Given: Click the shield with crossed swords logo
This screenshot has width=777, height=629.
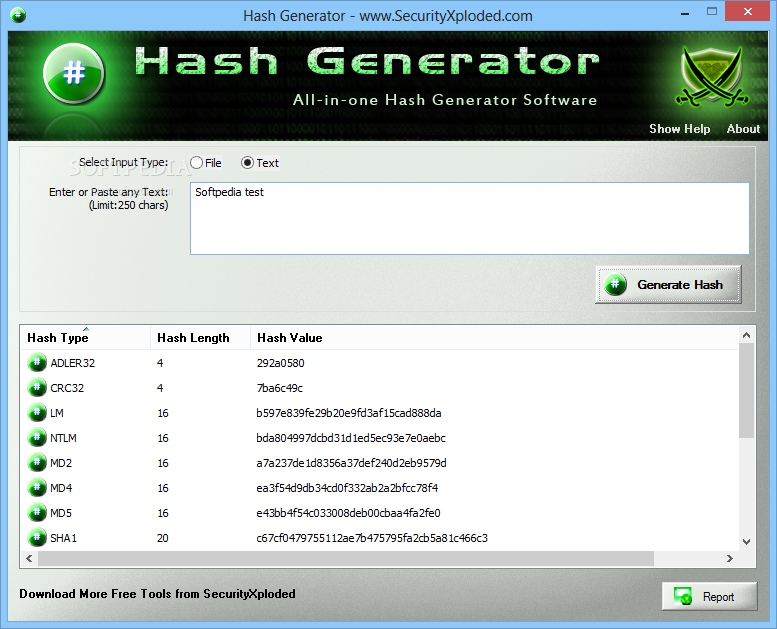Looking at the screenshot, I should [x=712, y=76].
